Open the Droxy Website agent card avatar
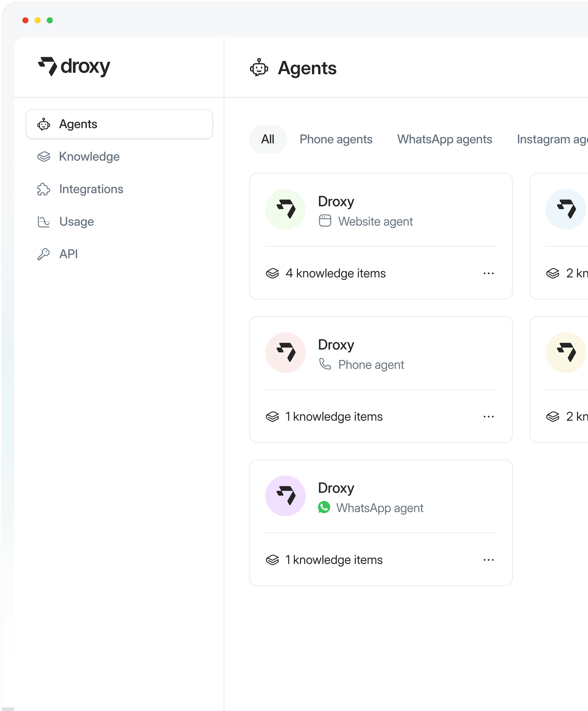Image resolution: width=588 pixels, height=711 pixels. [285, 209]
